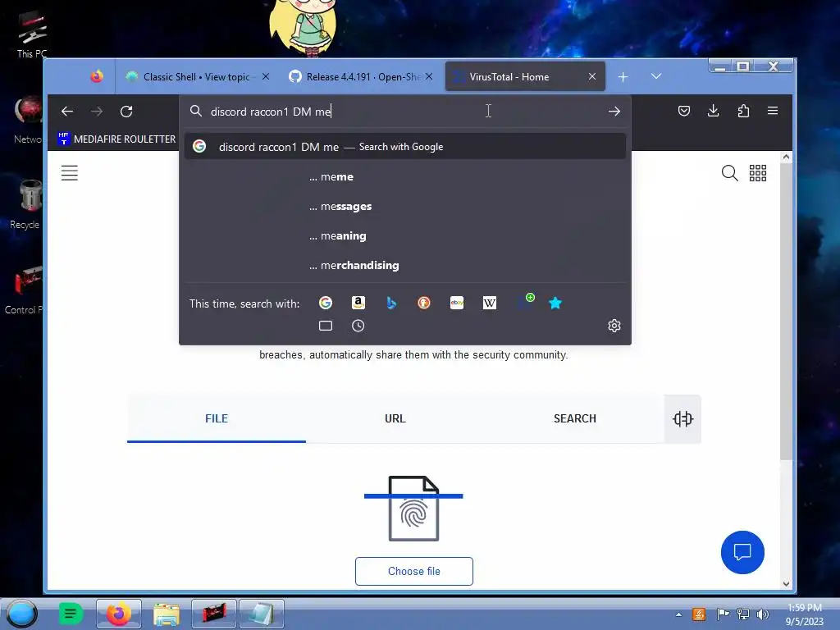Viewport: 840px width, 630px height.
Task: Choose the 'meme' search suggestion
Action: [x=405, y=177]
